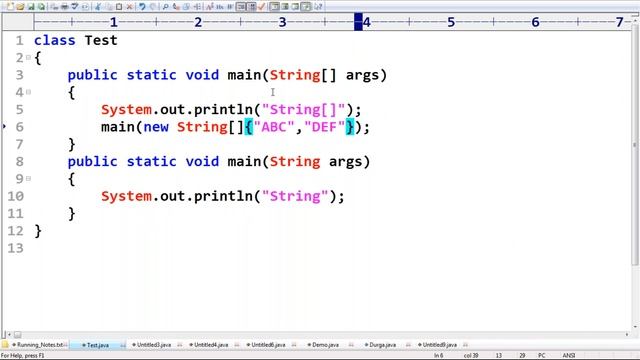Click the Paste clipboard icon

(119, 7)
